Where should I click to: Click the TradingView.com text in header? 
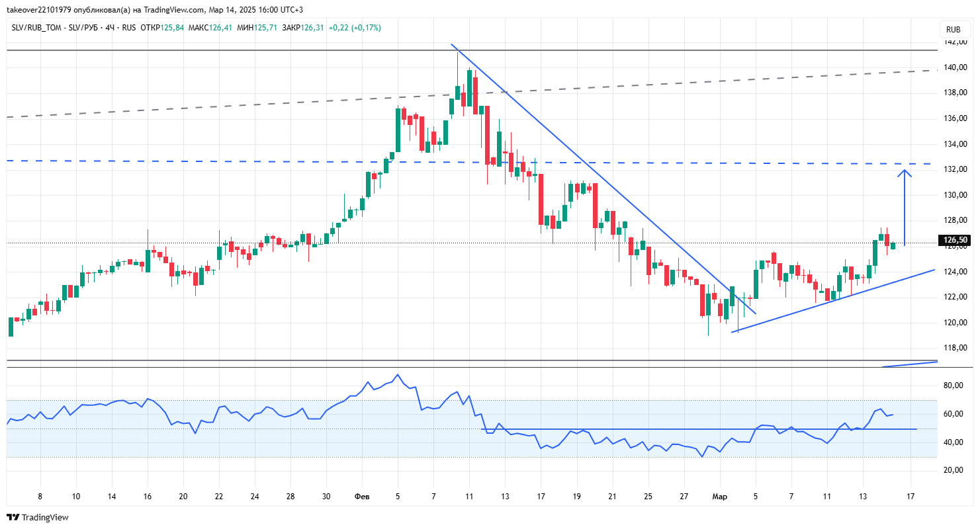(x=173, y=10)
